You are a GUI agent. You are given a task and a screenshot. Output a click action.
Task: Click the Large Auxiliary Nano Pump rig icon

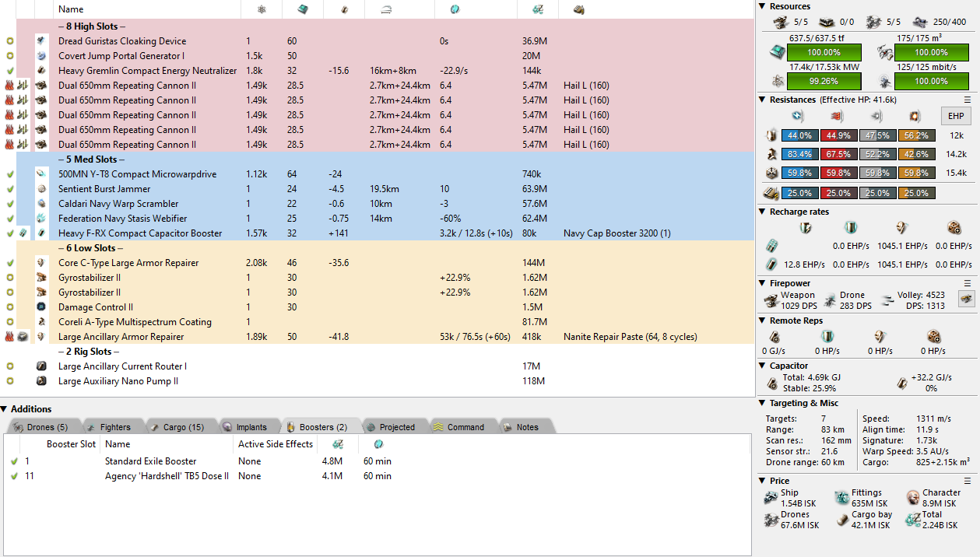[x=41, y=381]
